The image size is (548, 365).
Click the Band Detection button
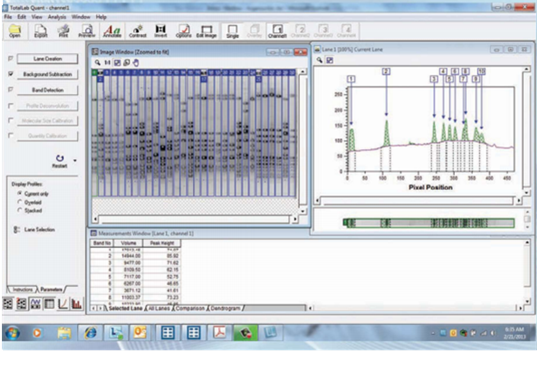(48, 90)
